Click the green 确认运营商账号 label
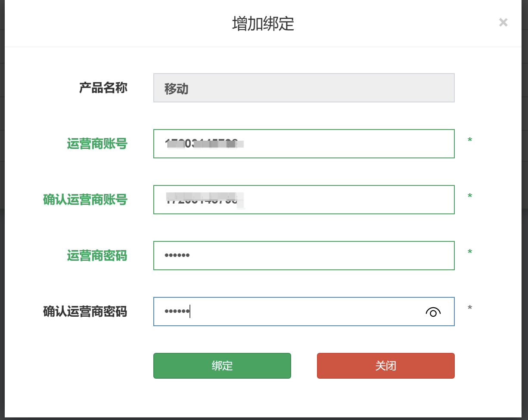 click(85, 200)
